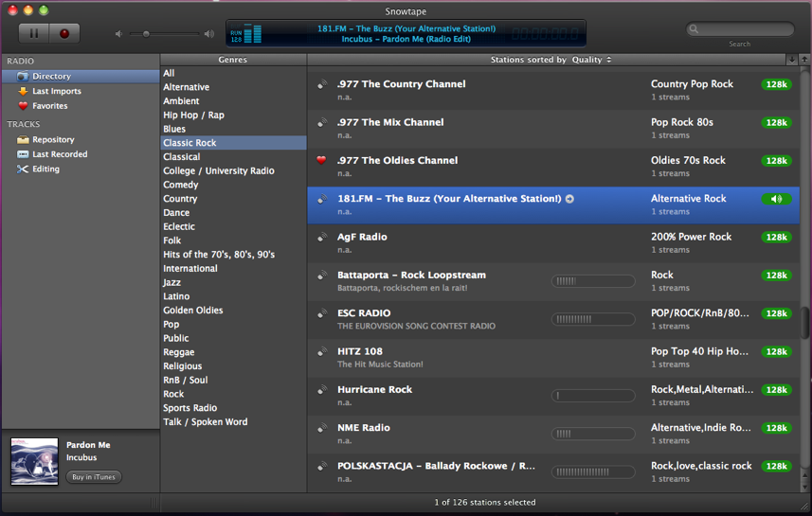This screenshot has height=516, width=812.
Task: Click the arrow icon beside 181.FM The Buzz
Action: click(x=569, y=199)
